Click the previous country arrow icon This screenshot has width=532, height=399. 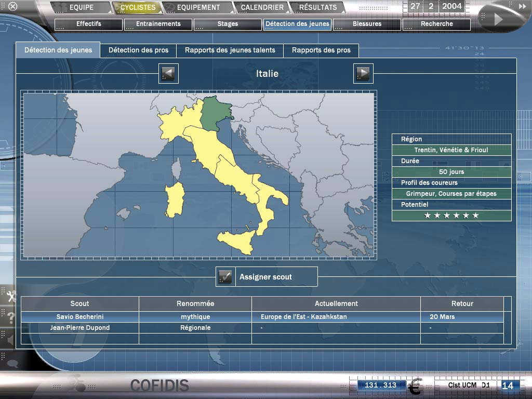tap(168, 74)
